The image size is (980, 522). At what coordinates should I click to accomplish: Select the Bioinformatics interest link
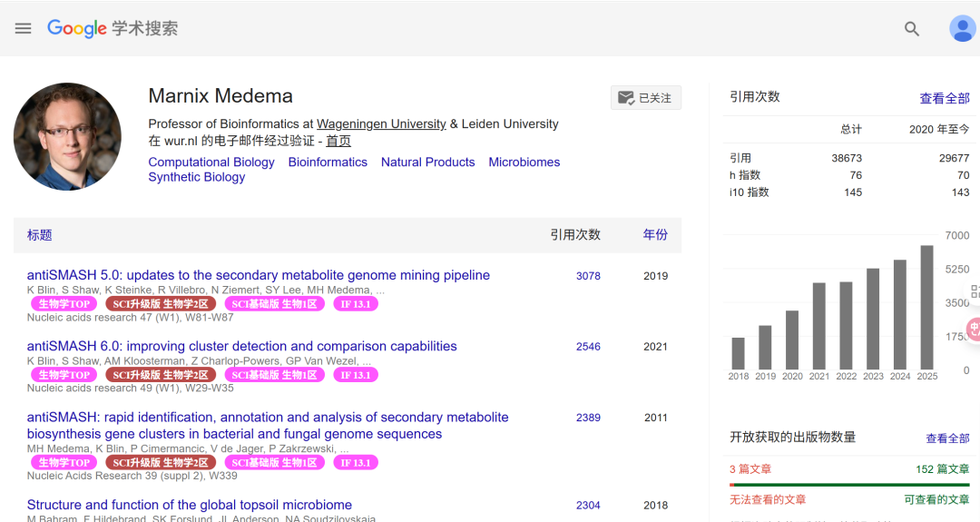pyautogui.click(x=328, y=162)
